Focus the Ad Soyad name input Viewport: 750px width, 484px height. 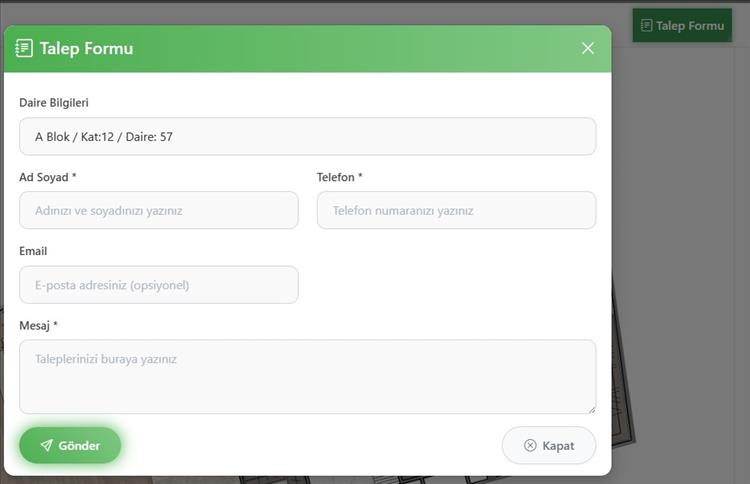158,211
